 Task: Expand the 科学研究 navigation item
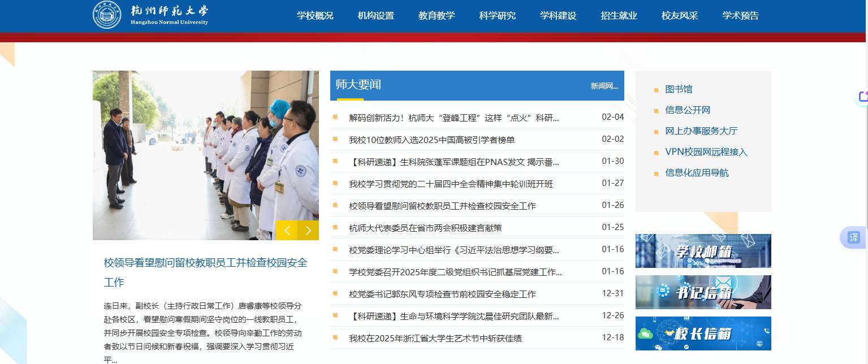(497, 16)
